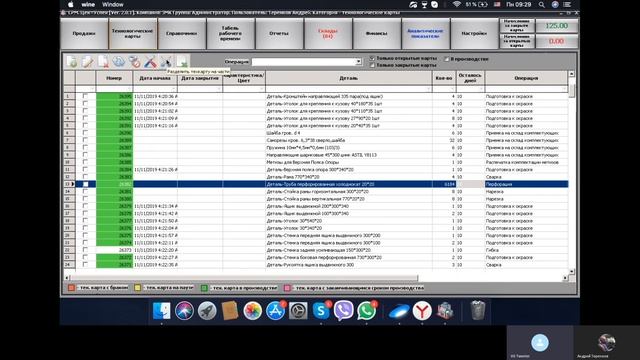Click the scissors split card icon
Screen dimensions: 640x360
[166, 62]
